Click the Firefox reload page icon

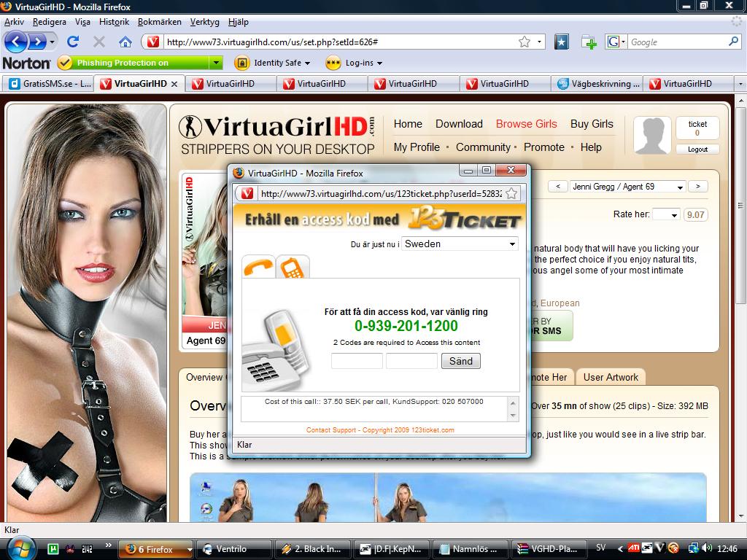coord(73,42)
